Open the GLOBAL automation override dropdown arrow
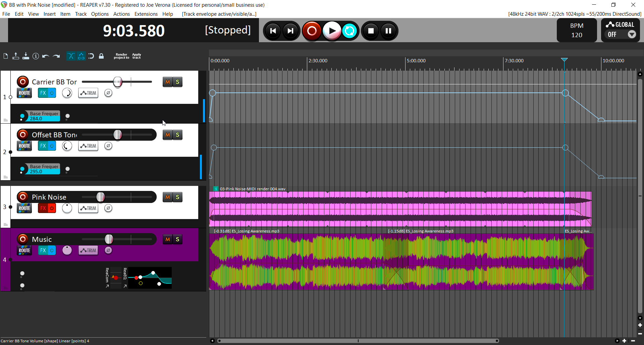The height and width of the screenshot is (345, 644). click(632, 34)
